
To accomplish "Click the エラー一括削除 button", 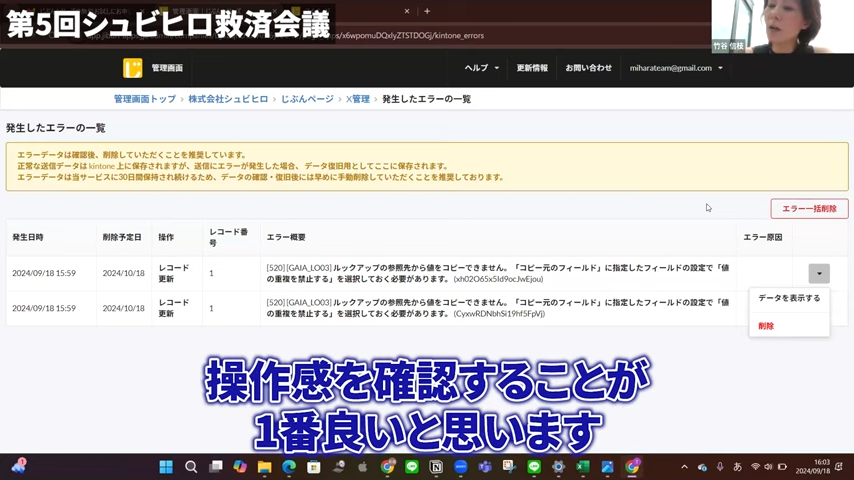I will coord(809,209).
